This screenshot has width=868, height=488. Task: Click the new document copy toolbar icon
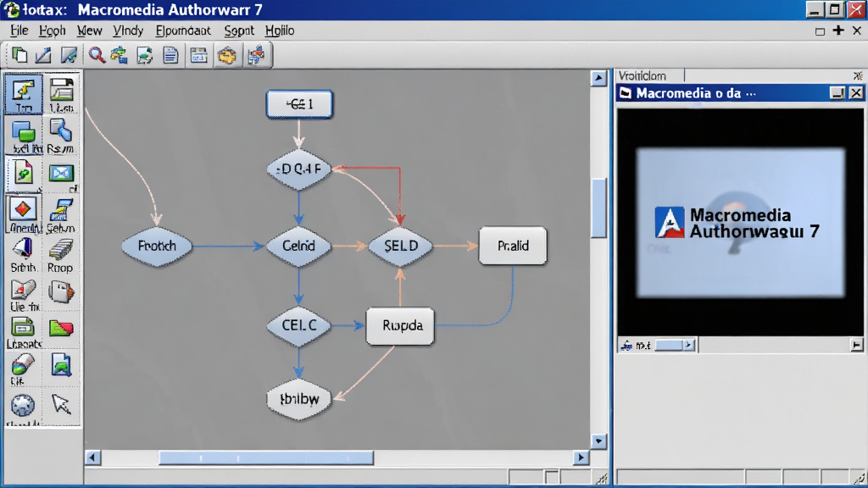[x=19, y=55]
